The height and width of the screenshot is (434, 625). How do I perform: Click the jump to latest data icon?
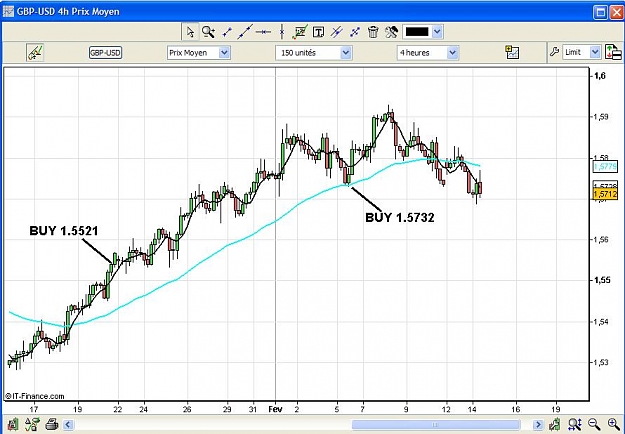click(554, 424)
